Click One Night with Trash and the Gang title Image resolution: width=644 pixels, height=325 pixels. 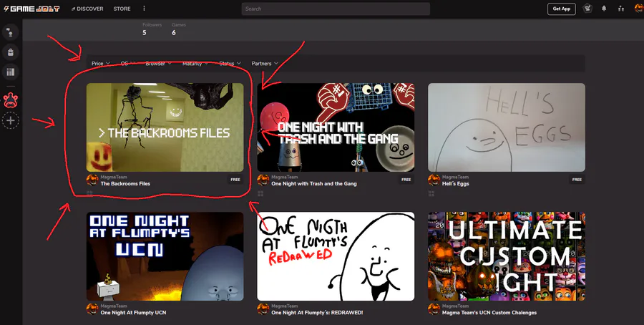(x=314, y=184)
